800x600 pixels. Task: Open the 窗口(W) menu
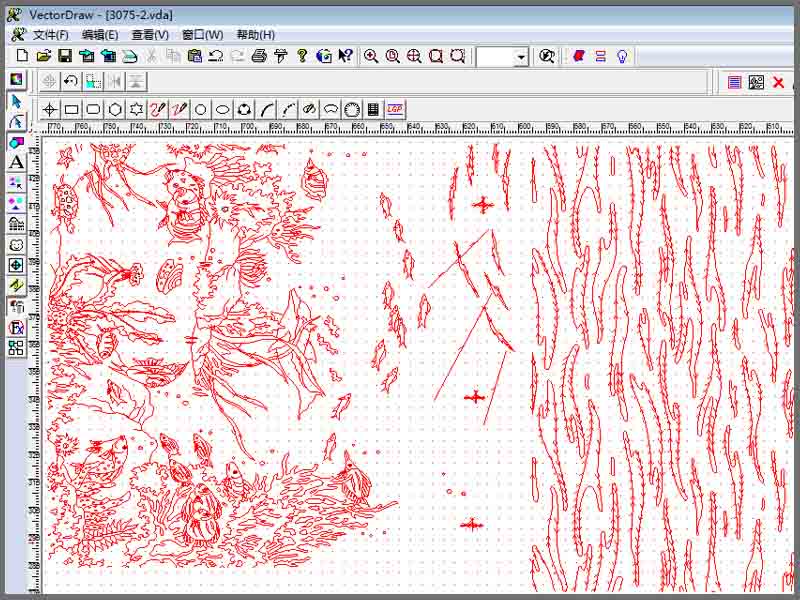(203, 35)
